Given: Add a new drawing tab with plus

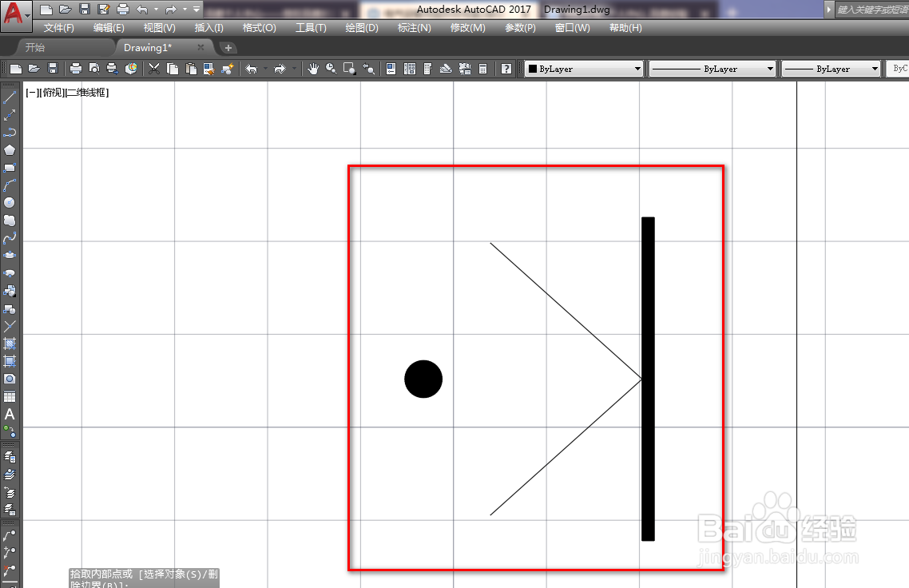Looking at the screenshot, I should pyautogui.click(x=228, y=48).
